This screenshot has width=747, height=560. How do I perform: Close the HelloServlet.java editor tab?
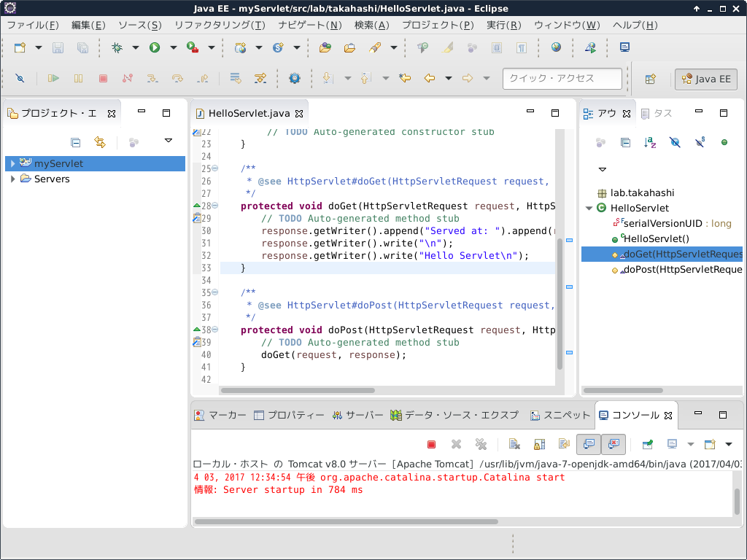[299, 113]
